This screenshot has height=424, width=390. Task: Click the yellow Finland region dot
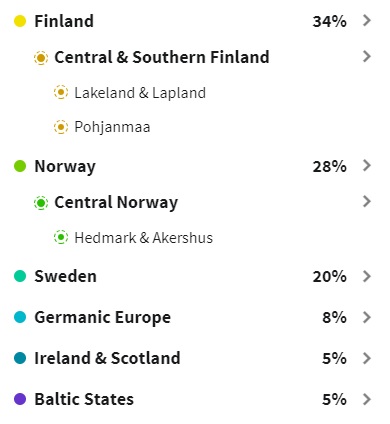click(x=20, y=21)
